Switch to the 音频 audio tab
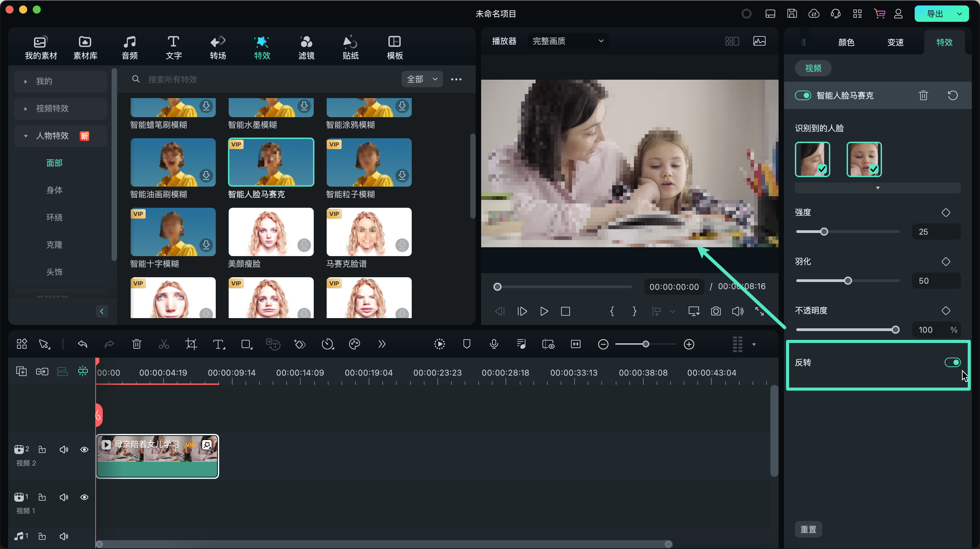The height and width of the screenshot is (549, 980). 129,48
